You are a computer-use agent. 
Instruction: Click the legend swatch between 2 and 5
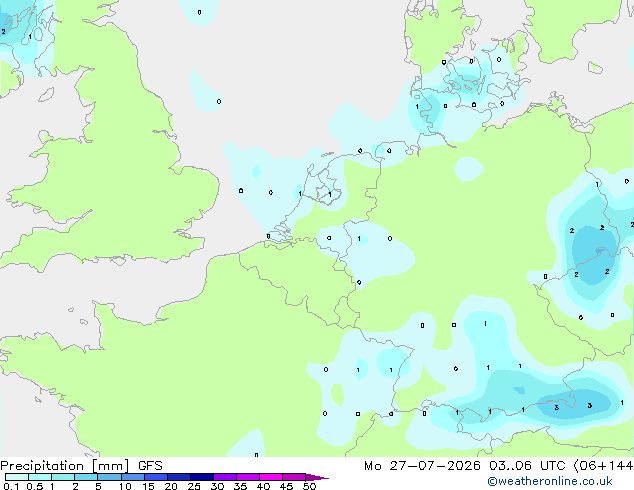pos(86,477)
